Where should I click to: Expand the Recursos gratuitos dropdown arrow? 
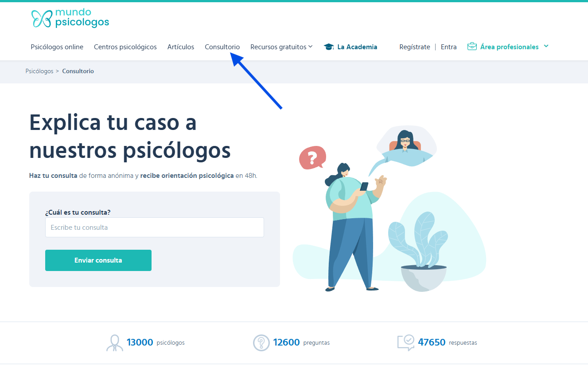[311, 47]
